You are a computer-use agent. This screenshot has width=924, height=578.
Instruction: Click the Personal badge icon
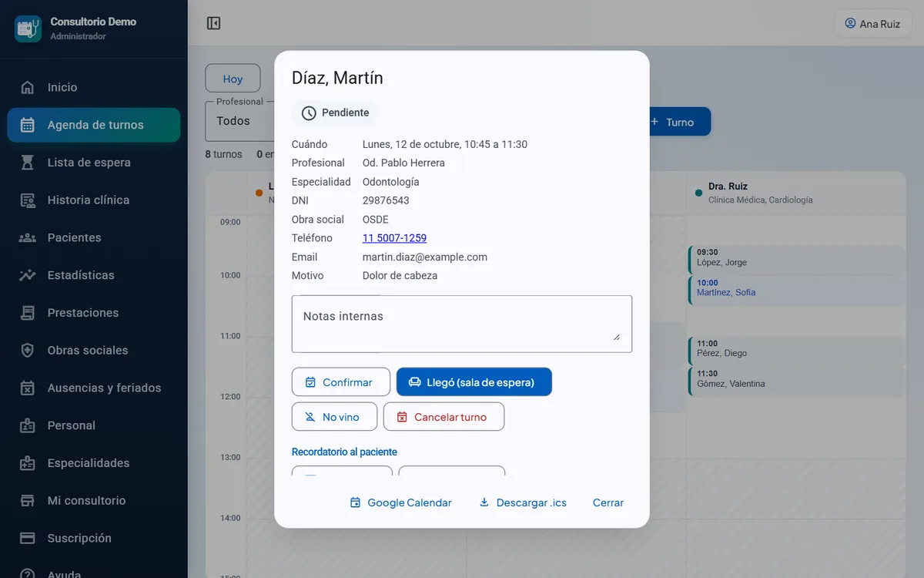click(28, 425)
